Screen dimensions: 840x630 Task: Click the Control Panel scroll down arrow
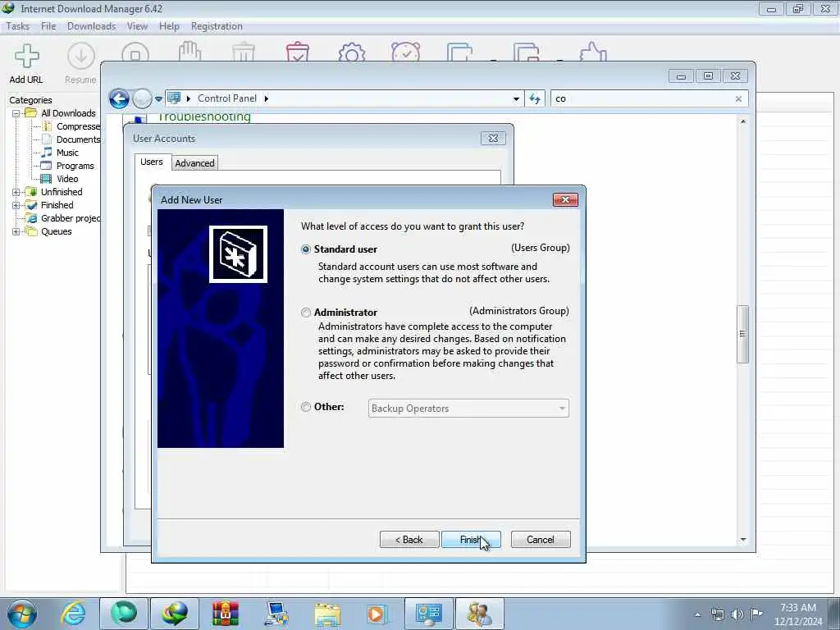[742, 540]
